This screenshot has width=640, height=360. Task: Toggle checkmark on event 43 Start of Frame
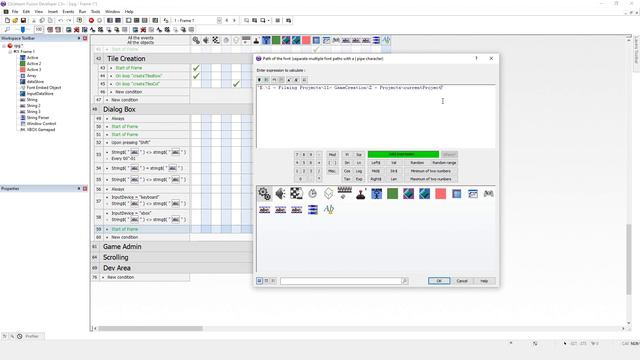click(196, 68)
